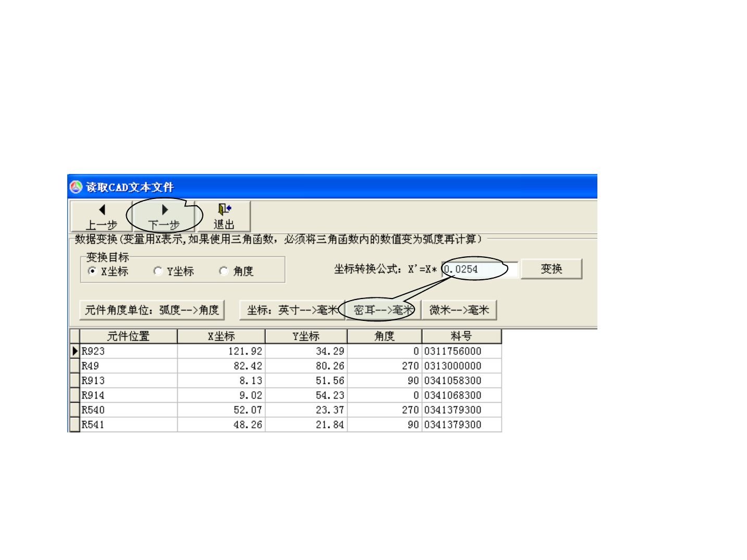
Task: Click the 退出 (exit) door icon button
Action: 224,216
